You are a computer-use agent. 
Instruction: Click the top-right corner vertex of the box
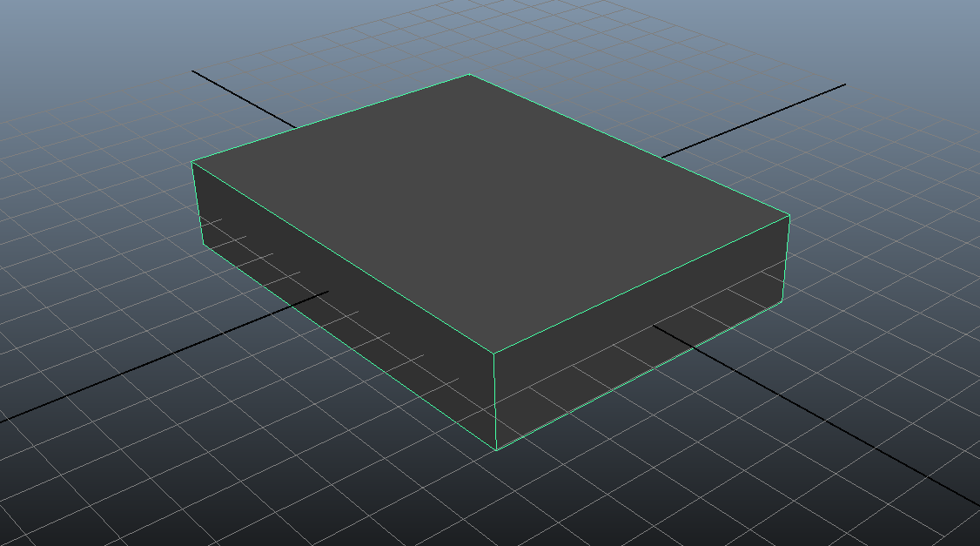(789, 215)
